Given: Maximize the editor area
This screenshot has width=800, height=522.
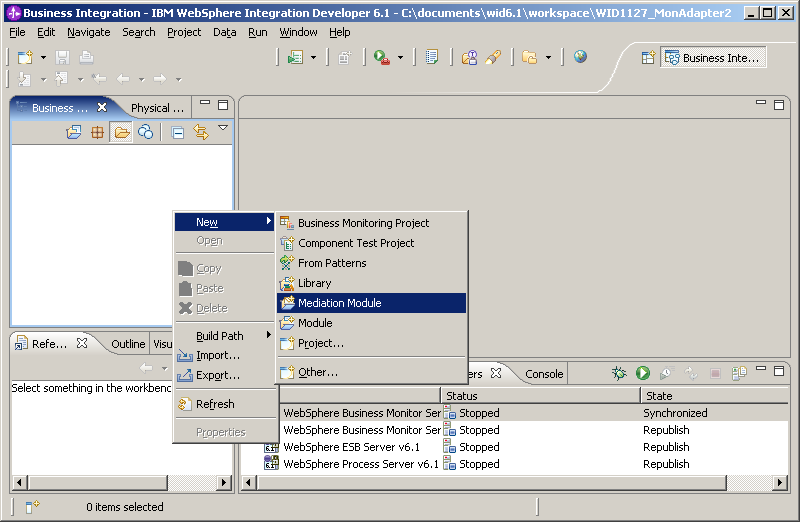Looking at the screenshot, I should tap(779, 105).
